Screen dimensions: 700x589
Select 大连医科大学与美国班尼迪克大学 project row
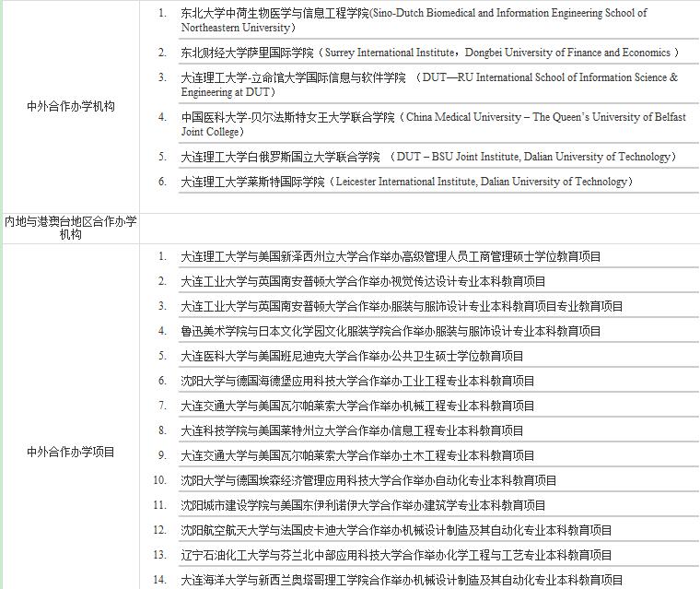click(352, 356)
